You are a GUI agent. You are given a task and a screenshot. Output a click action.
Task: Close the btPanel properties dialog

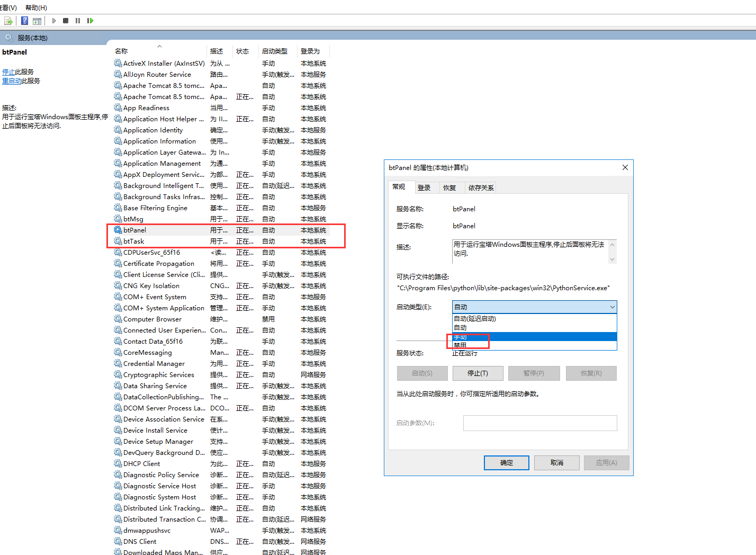click(x=625, y=167)
